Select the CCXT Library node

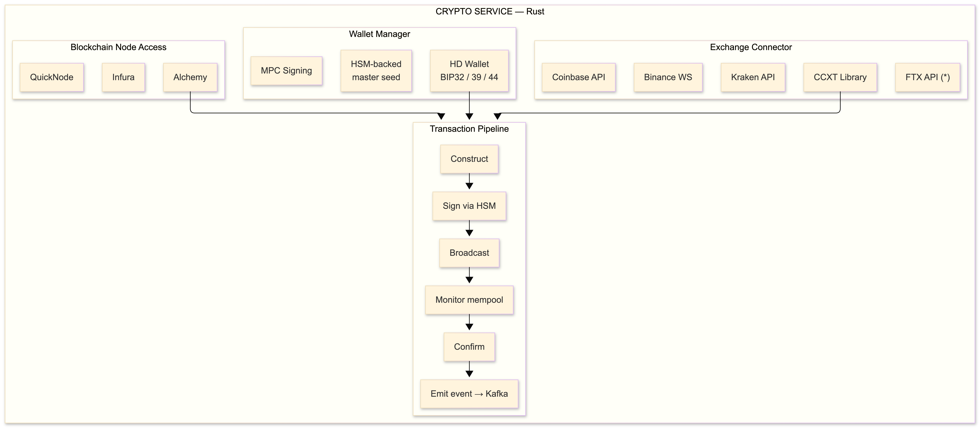(x=840, y=77)
